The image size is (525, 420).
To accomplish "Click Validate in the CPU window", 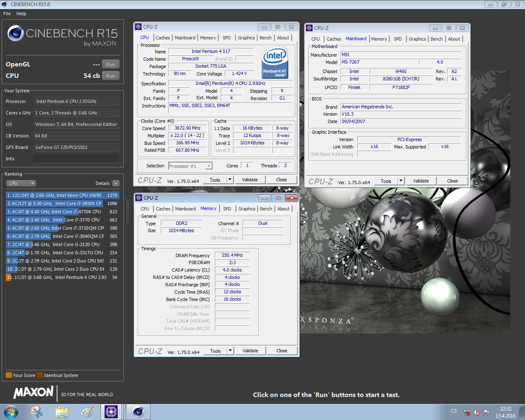I will 250,180.
